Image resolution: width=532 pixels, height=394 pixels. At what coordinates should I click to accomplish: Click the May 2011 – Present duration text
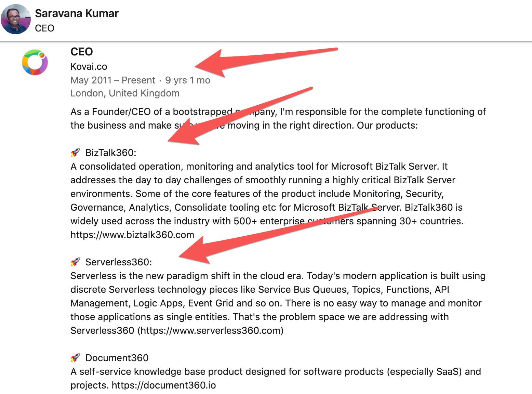[113, 80]
